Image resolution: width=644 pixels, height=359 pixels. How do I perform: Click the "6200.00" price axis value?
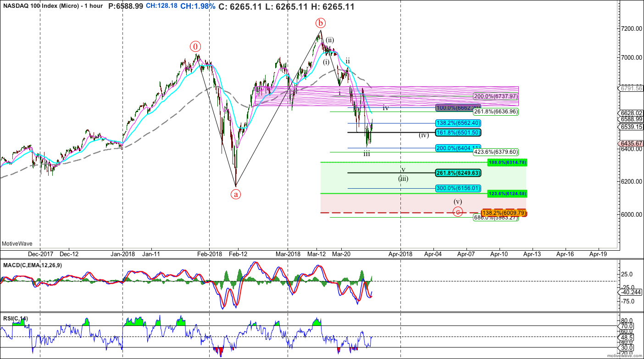point(631,182)
